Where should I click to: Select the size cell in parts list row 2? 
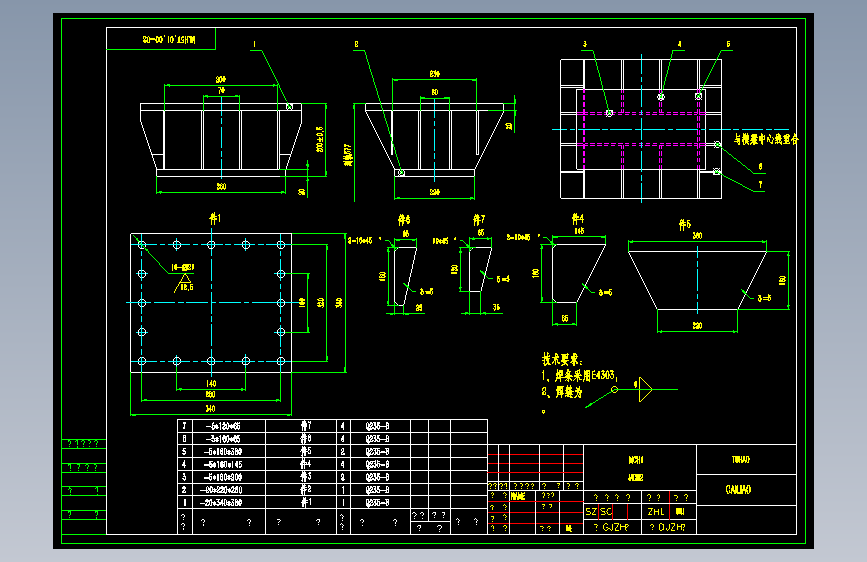tap(229, 490)
